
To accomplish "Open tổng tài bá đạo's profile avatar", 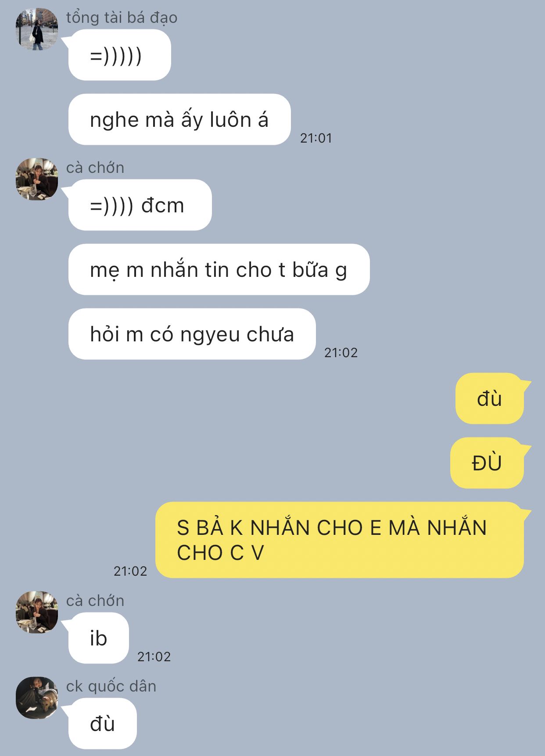I will pyautogui.click(x=37, y=29).
